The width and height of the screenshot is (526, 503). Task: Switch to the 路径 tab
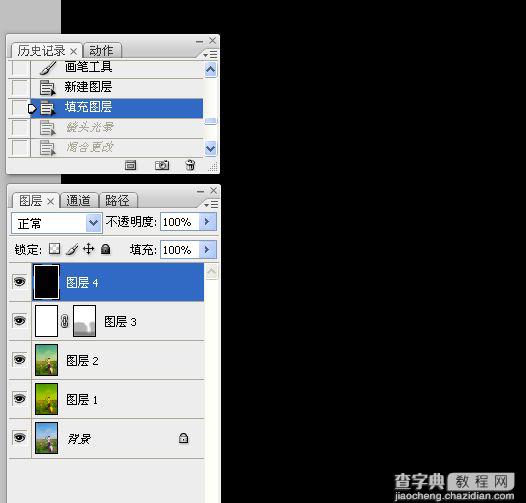[x=117, y=201]
